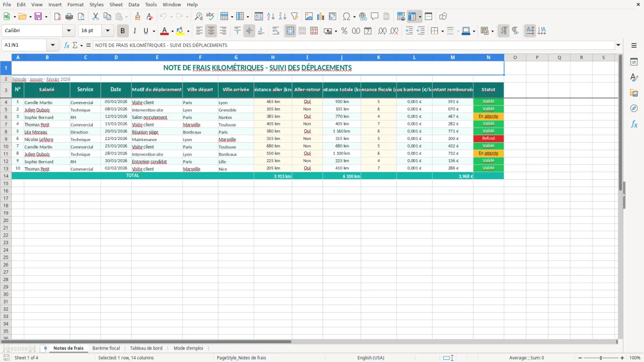
Task: Switch to Mode d'emploi sheet tab
Action: [188, 348]
